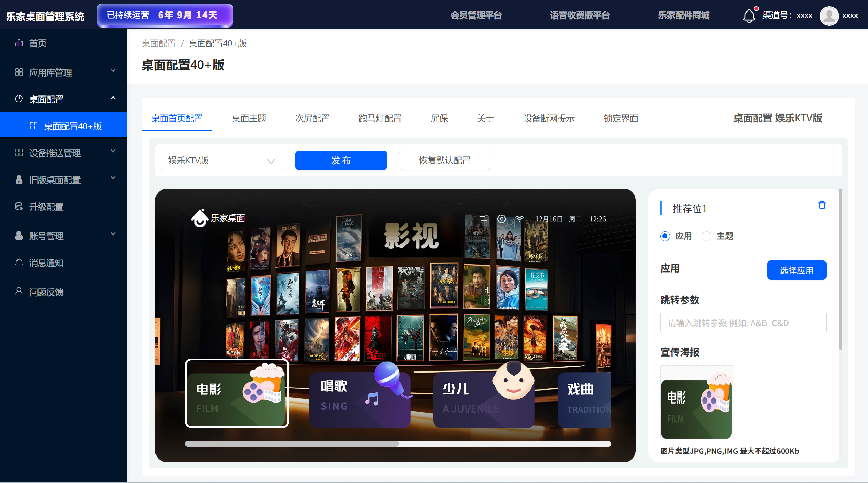
Task: Click the 应用库管理 grid icon
Action: [x=19, y=72]
